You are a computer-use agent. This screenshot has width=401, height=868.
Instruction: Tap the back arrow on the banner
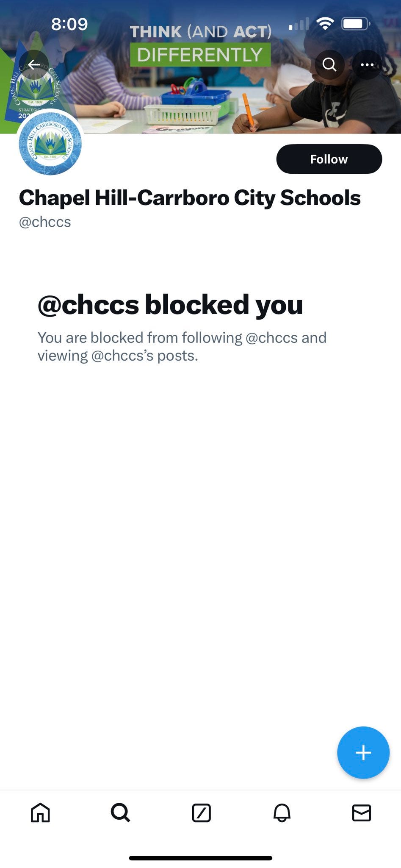[34, 65]
